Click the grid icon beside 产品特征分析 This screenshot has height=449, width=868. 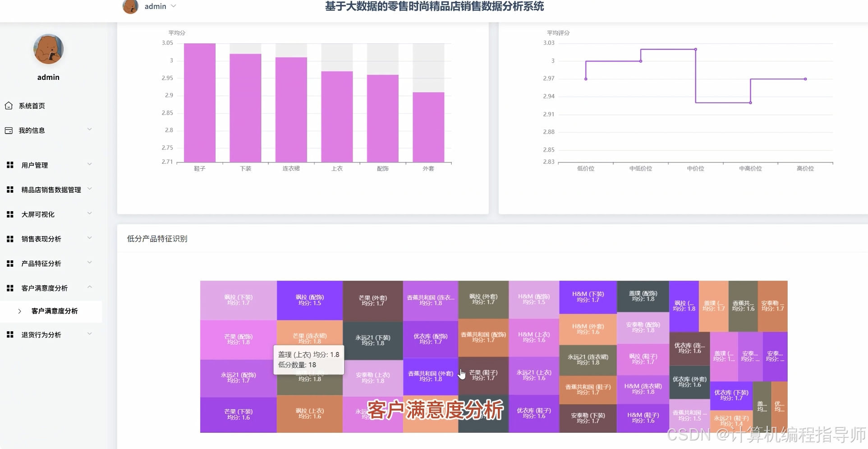(10, 264)
